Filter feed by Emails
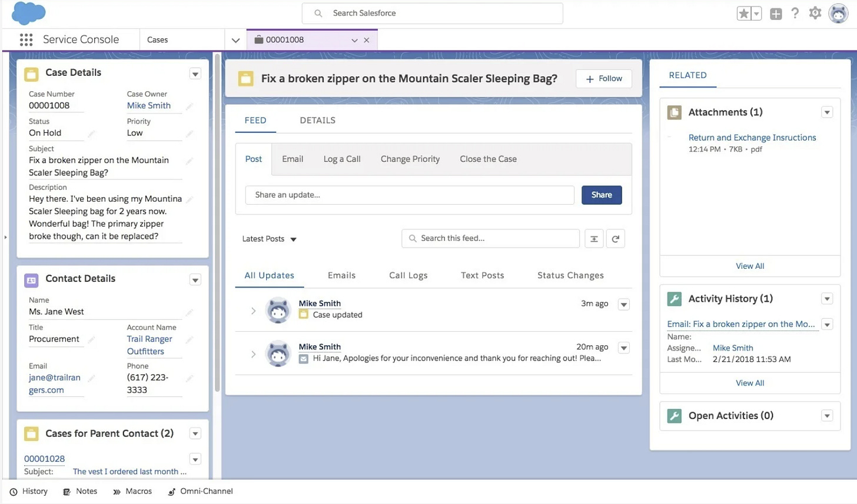857x504 pixels. (341, 275)
